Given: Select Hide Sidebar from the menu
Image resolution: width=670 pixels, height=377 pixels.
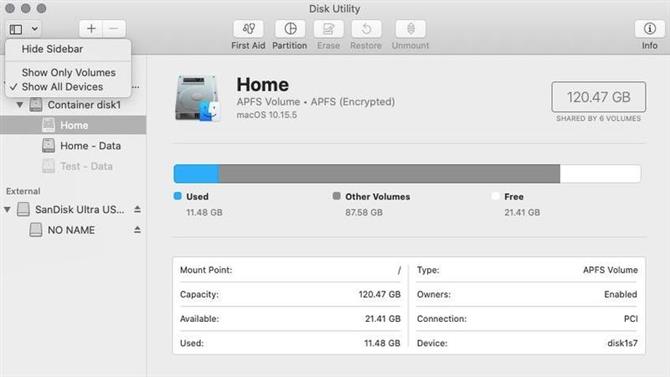Looking at the screenshot, I should 52,49.
